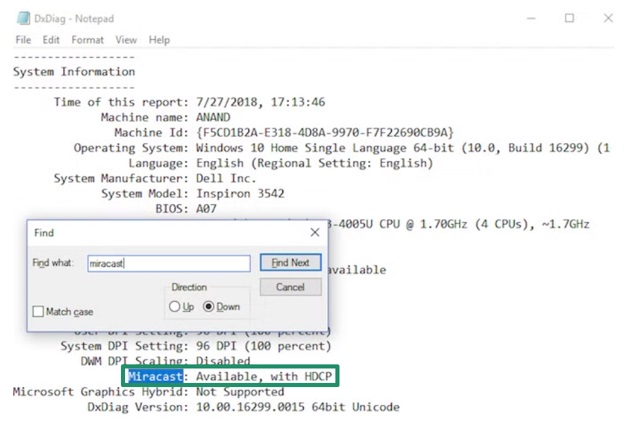Click the 'Inspiron 3542' system model value
Image resolution: width=624 pixels, height=440 pixels.
[x=240, y=194]
